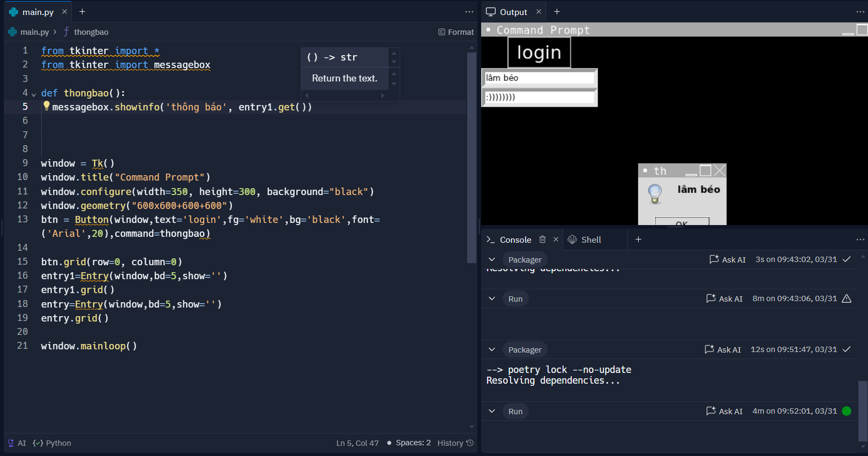Clear console with the trash icon
This screenshot has height=456, width=868.
(542, 240)
